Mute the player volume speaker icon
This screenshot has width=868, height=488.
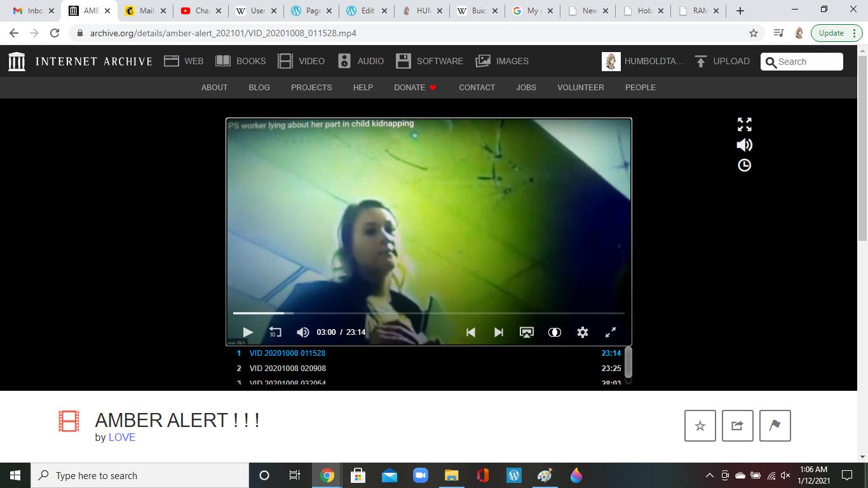(x=303, y=332)
